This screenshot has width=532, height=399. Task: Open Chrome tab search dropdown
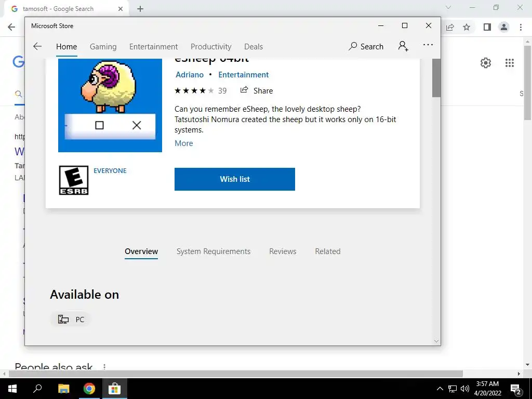[448, 7]
